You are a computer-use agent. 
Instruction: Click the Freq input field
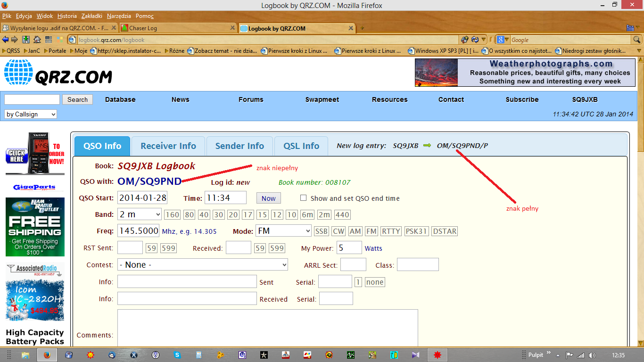pos(138,231)
